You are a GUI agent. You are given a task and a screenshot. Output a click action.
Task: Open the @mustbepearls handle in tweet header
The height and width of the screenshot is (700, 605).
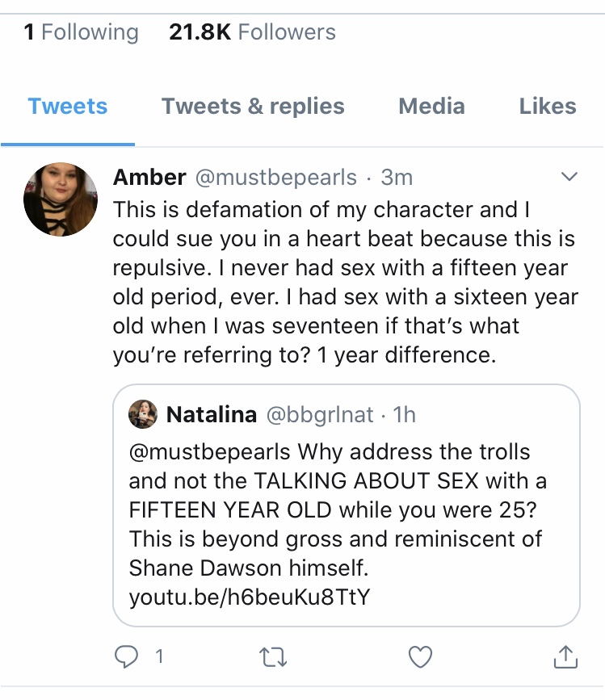[x=276, y=178]
